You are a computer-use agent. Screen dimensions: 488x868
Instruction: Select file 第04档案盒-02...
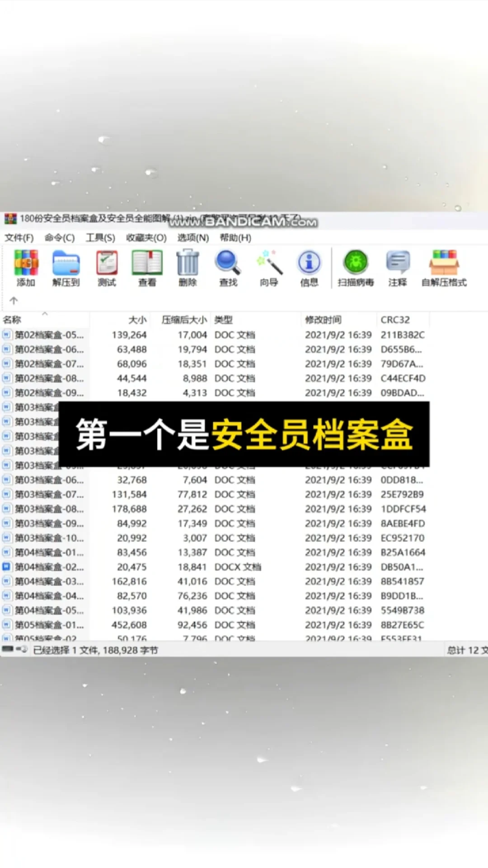click(49, 566)
